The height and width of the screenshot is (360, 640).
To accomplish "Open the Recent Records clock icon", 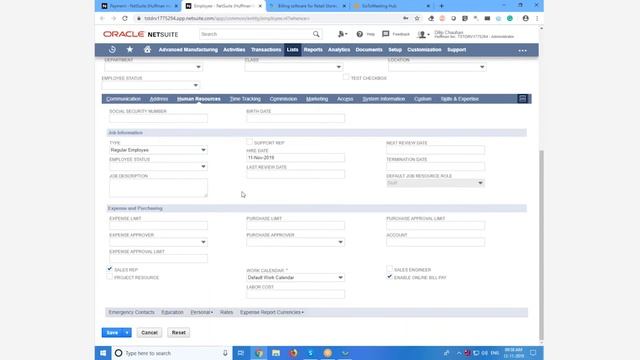I will pos(112,49).
